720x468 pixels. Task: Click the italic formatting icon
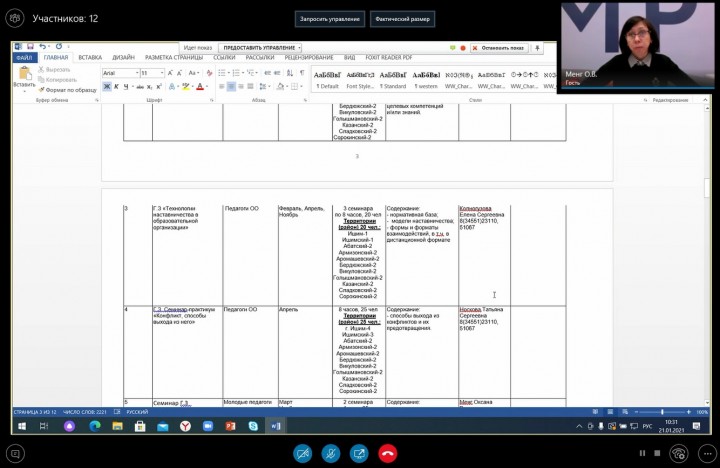tap(117, 87)
